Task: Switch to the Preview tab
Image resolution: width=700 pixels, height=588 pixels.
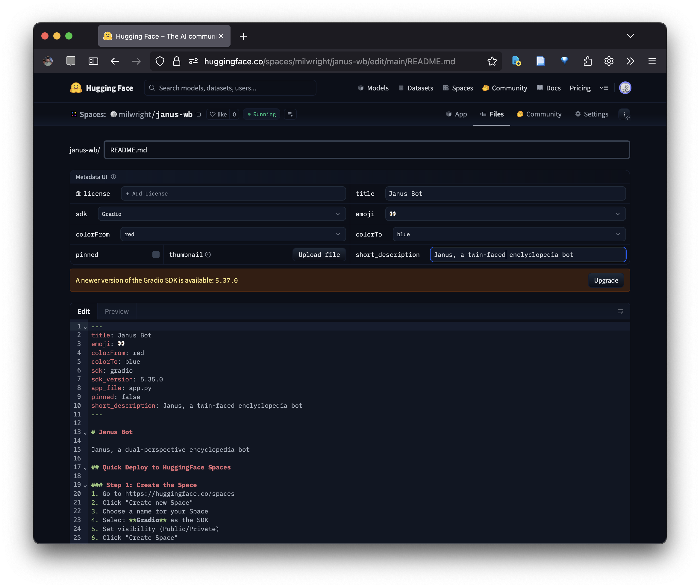Action: (x=117, y=311)
